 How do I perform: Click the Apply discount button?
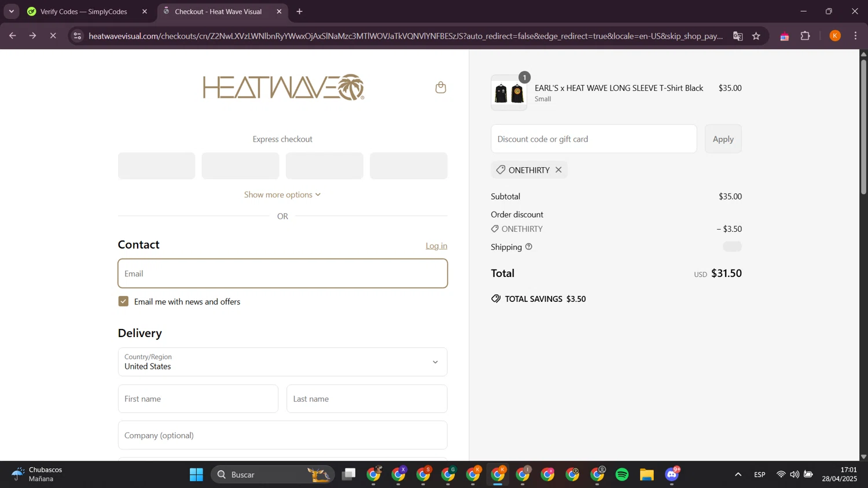tap(723, 139)
